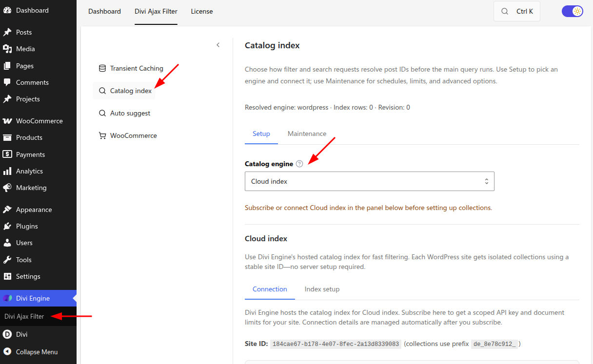Switch to the Dashboard top tab

[x=104, y=11]
